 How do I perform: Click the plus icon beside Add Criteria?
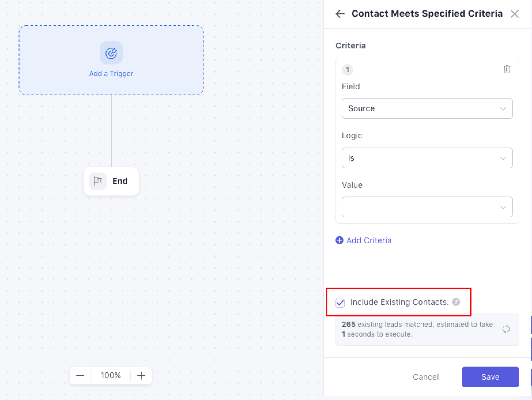click(339, 240)
